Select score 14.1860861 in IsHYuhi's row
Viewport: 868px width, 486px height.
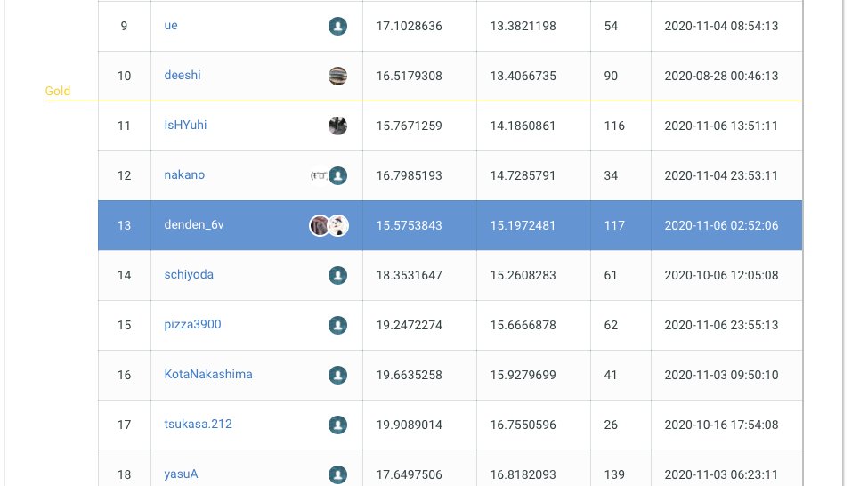pyautogui.click(x=523, y=126)
